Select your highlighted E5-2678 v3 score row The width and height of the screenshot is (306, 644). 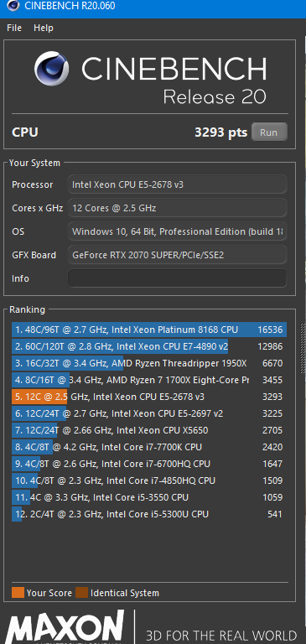point(148,397)
